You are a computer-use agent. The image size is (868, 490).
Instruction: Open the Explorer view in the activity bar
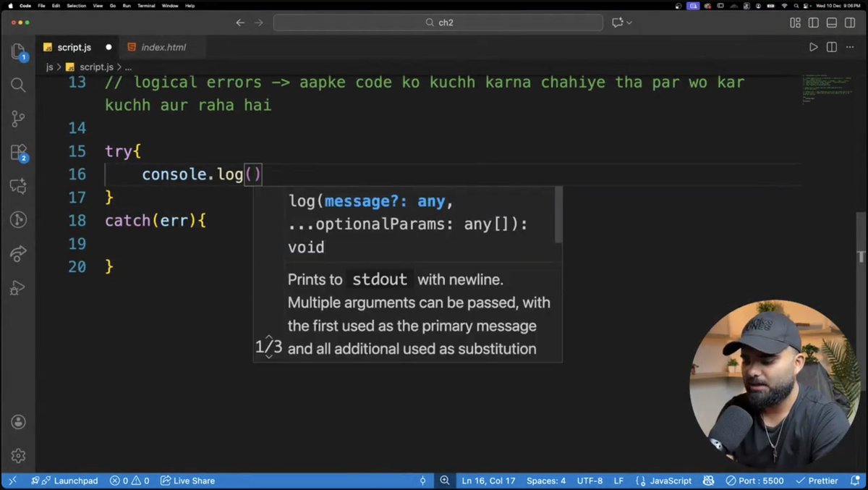click(x=18, y=51)
